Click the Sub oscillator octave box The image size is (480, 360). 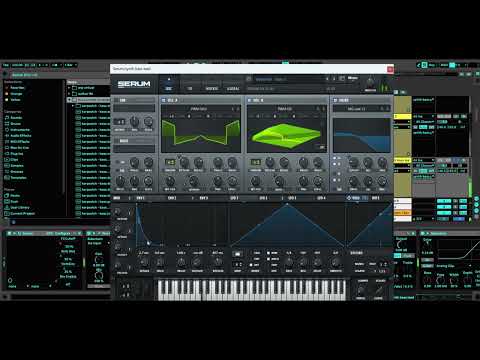120,122
